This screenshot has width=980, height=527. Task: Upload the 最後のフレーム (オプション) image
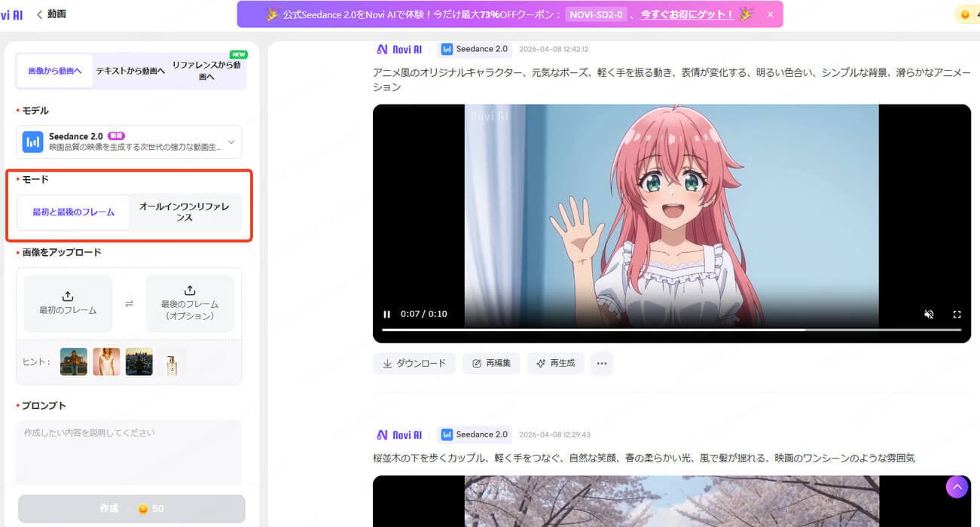190,303
